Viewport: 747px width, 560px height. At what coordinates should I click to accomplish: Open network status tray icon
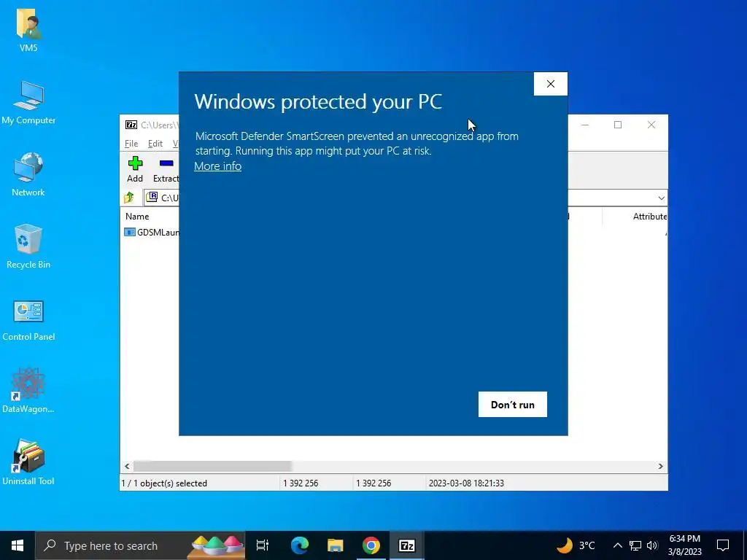coord(635,545)
